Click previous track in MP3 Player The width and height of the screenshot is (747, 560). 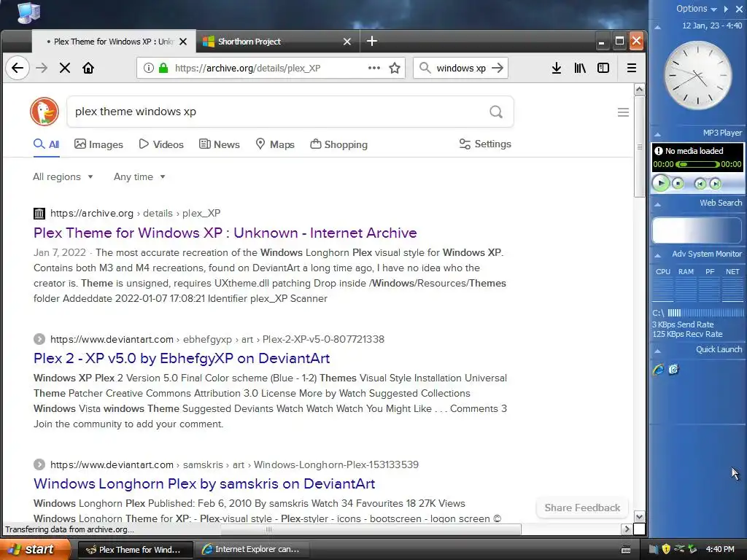700,184
